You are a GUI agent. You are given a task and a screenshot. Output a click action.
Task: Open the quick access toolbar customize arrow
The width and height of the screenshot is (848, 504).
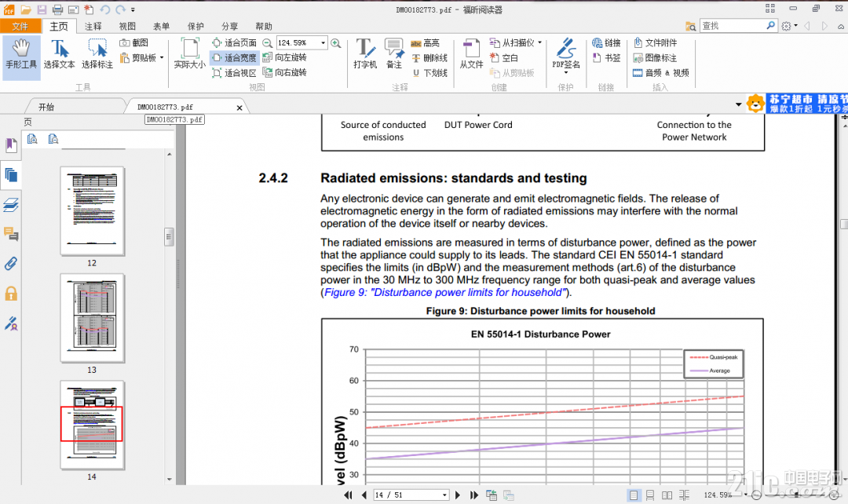(133, 9)
